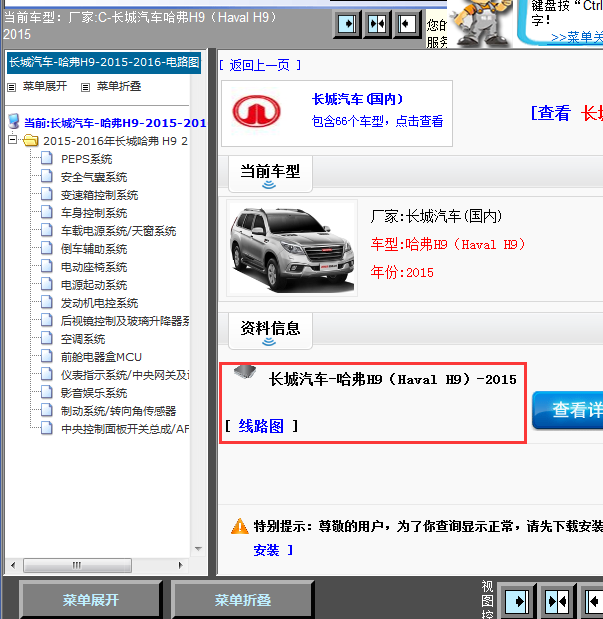
Task: Click the 菜单折叠 text above the tree
Action: pos(119,86)
